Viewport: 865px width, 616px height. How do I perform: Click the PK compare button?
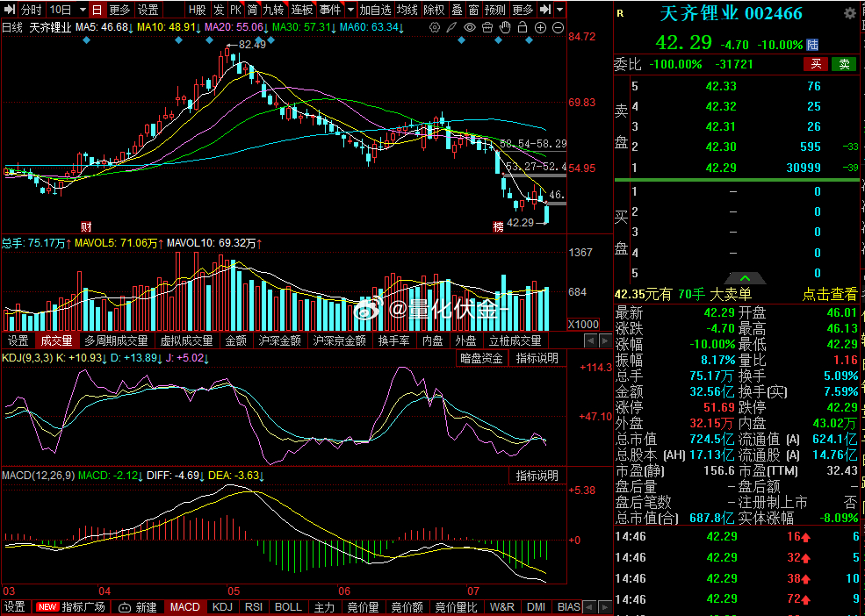pyautogui.click(x=235, y=10)
